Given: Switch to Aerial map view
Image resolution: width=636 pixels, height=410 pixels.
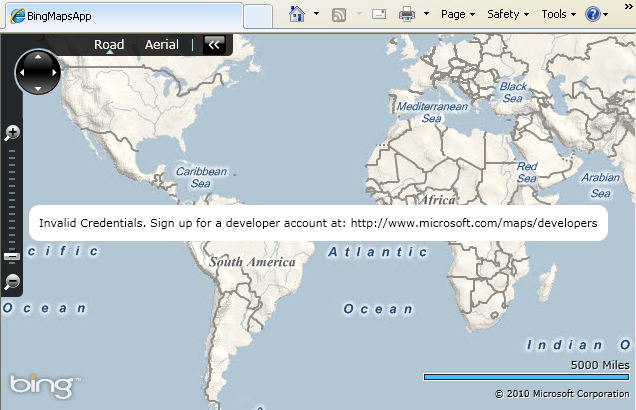Looking at the screenshot, I should (x=161, y=45).
